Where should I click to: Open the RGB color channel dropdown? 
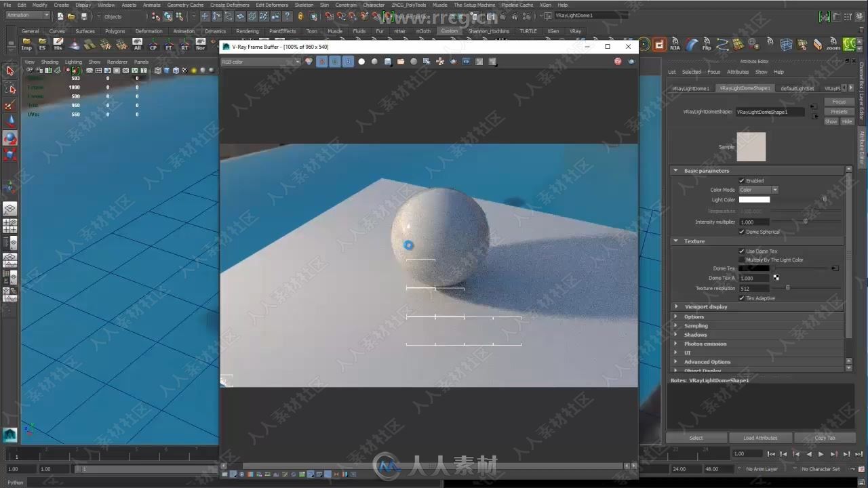point(260,62)
